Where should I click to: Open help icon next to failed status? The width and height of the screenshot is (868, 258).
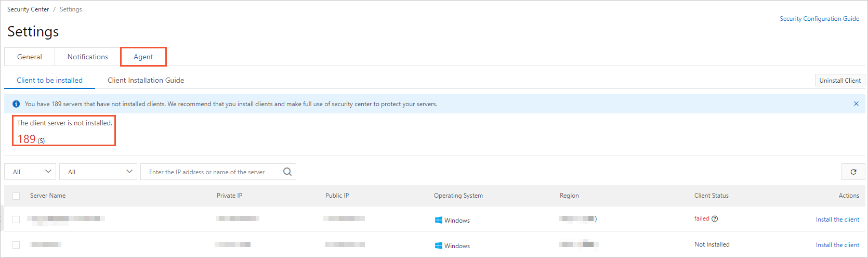(715, 218)
